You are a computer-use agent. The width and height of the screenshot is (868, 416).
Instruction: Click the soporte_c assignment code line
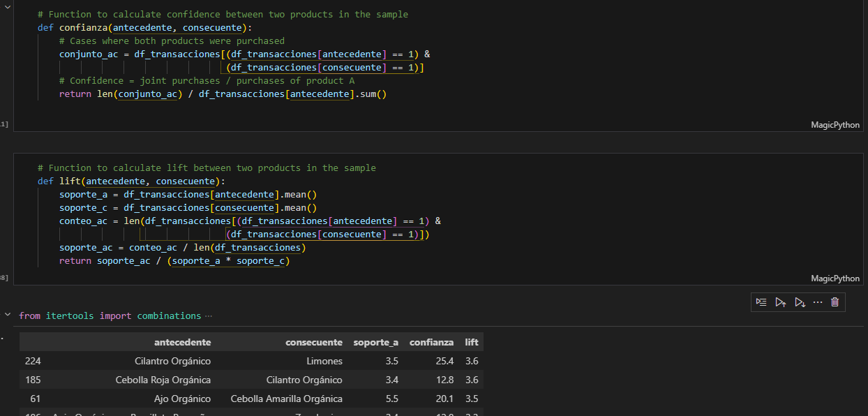click(x=188, y=208)
